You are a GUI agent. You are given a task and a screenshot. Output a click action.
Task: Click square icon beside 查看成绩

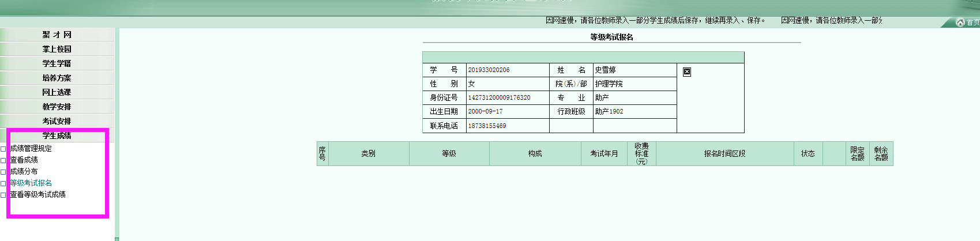[3, 160]
